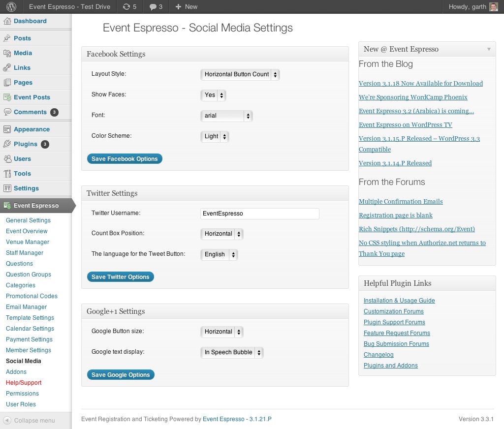Screen dimensions: 504x429
Task: Click 'Event Espresso - Test Drive' site name
Action: coord(69,7)
